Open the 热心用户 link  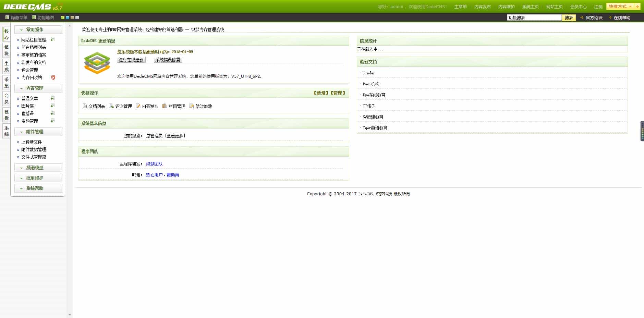pyautogui.click(x=154, y=175)
